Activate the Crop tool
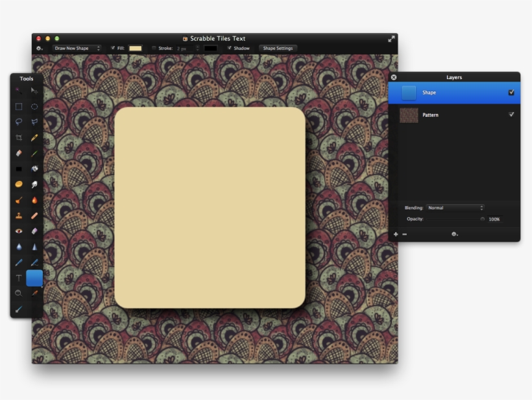The height and width of the screenshot is (400, 532). [x=19, y=137]
